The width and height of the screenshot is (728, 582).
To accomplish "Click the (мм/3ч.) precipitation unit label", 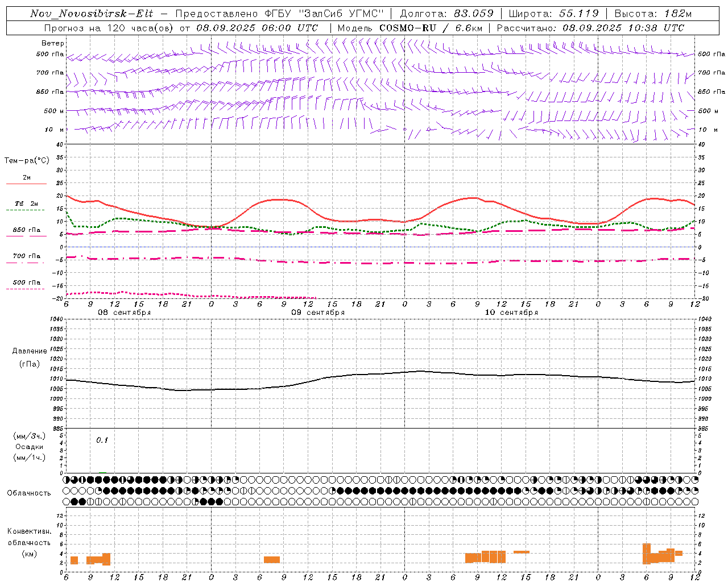I will coord(30,436).
